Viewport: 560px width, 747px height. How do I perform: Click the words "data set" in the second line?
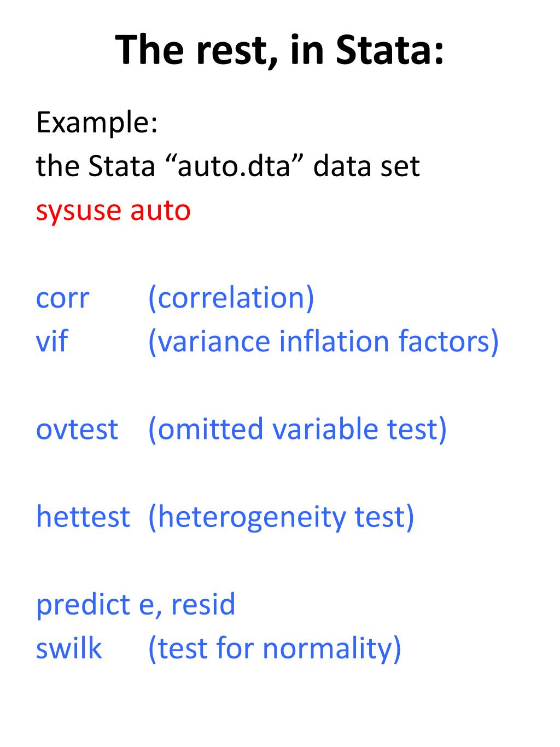coord(366,166)
